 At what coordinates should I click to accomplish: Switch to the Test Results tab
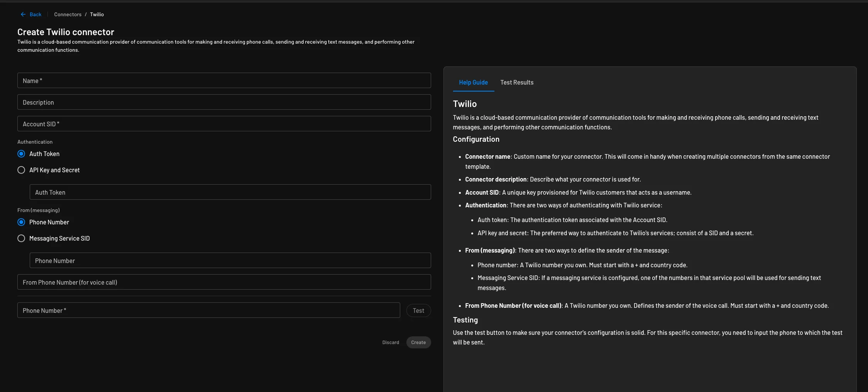point(517,82)
